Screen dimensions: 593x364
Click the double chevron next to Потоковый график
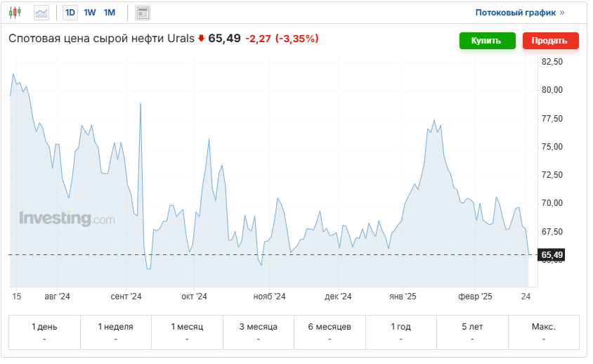click(x=562, y=13)
